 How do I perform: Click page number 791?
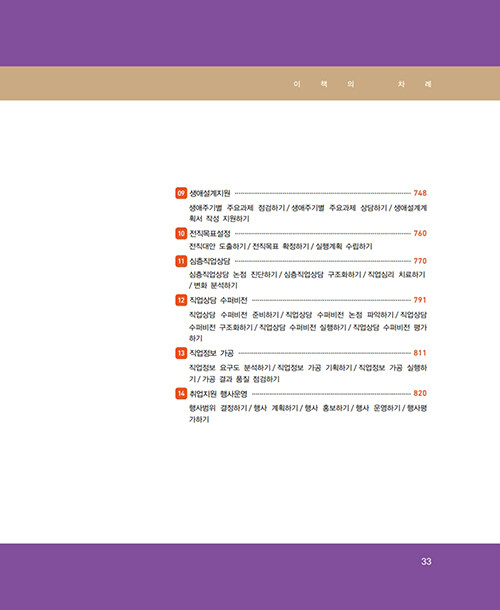coord(420,300)
